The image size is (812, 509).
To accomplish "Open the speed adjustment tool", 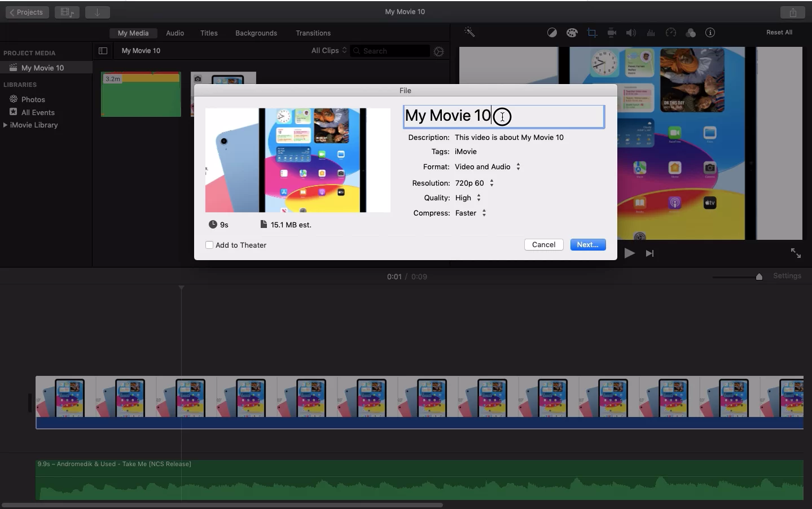I will coord(671,33).
